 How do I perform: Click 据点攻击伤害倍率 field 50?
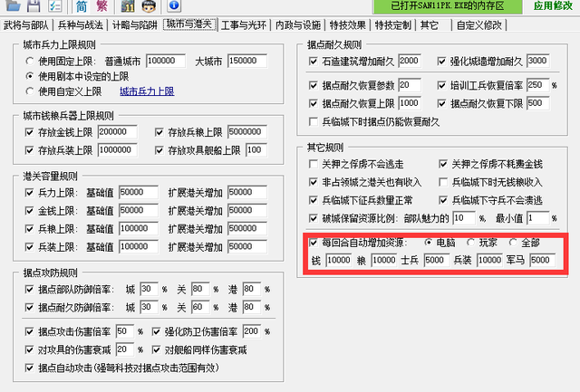(125, 331)
